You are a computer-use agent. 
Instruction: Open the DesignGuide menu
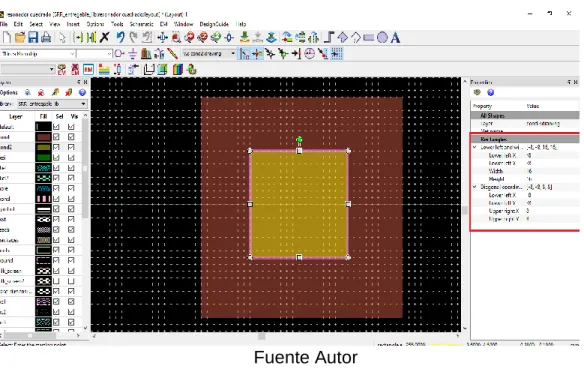pyautogui.click(x=214, y=24)
